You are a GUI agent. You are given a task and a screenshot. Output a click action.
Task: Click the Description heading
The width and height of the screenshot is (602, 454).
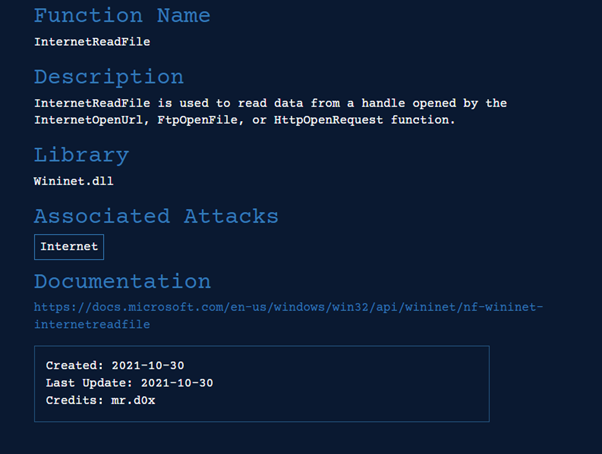(x=109, y=77)
